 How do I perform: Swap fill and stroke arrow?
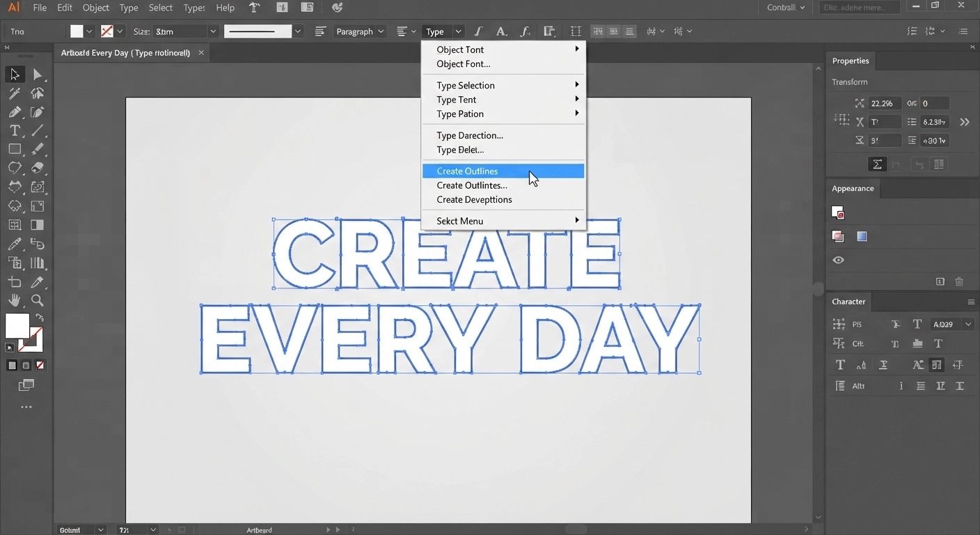click(40, 318)
